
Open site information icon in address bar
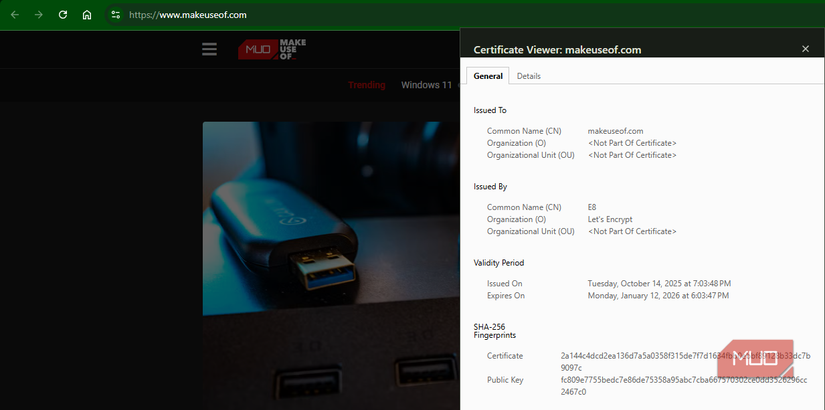tap(116, 15)
